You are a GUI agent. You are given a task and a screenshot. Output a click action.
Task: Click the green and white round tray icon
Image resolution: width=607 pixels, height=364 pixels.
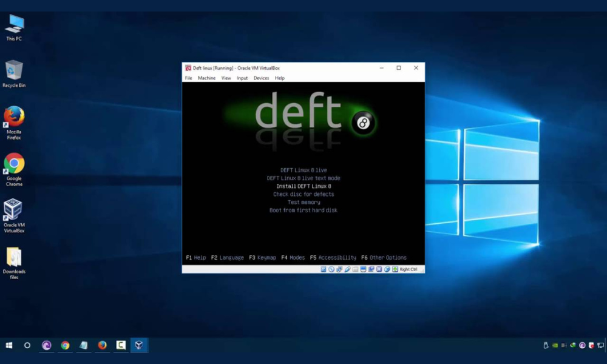(573, 345)
